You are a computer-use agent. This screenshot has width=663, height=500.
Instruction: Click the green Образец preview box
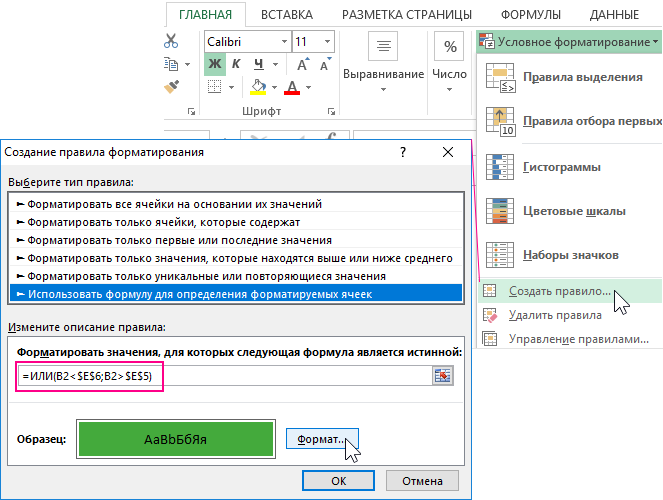tap(176, 439)
